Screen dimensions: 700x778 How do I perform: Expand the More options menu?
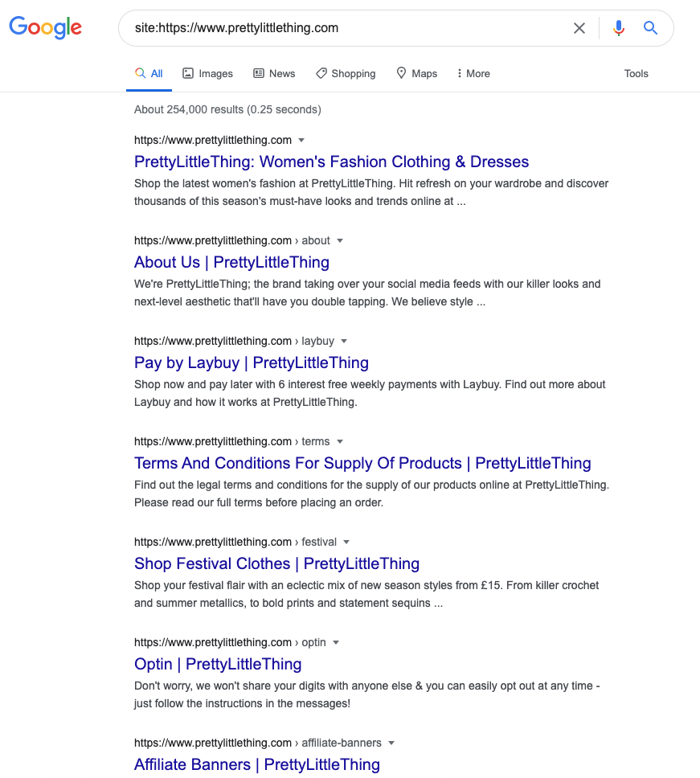pos(473,73)
